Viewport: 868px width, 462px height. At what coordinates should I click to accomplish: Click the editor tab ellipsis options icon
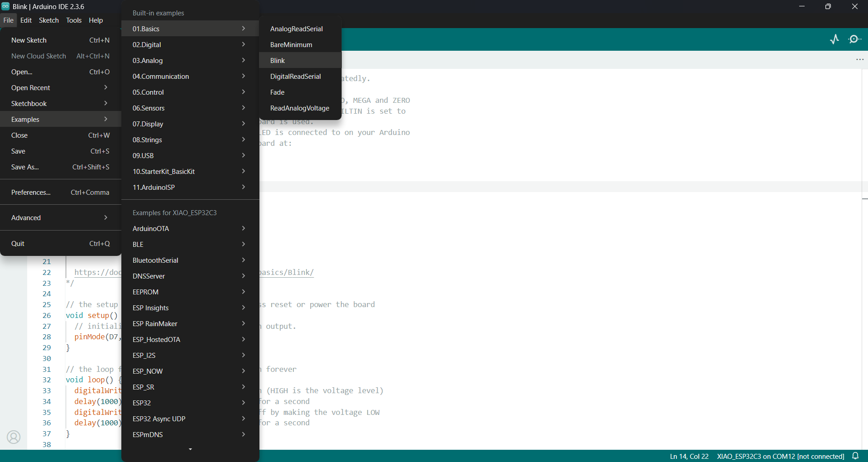860,59
